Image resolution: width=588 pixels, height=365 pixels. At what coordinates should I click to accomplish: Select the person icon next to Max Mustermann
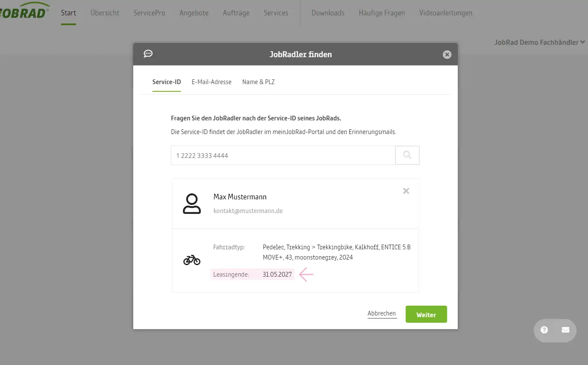tap(192, 204)
